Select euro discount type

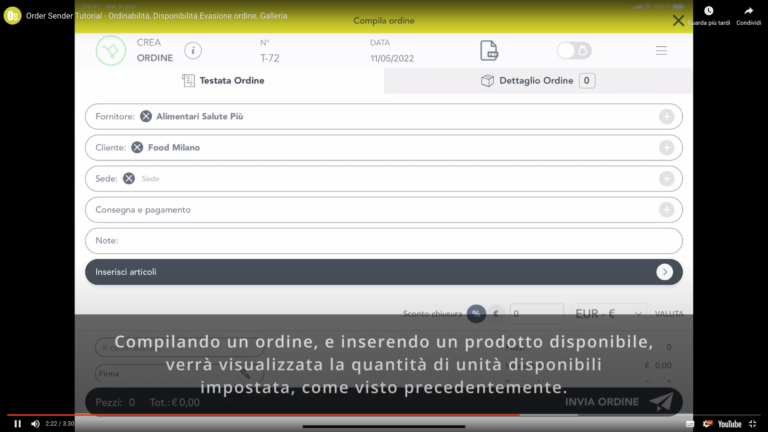tap(496, 313)
